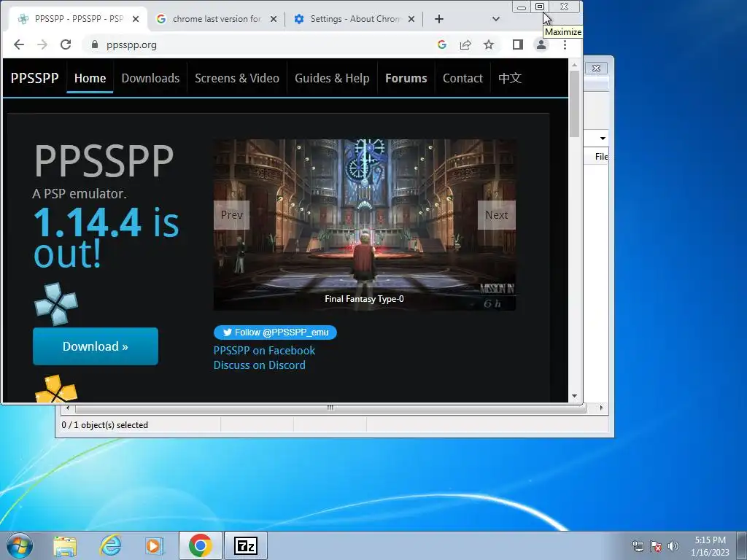Image resolution: width=747 pixels, height=560 pixels.
Task: Click the padlock site info icon
Action: (94, 44)
